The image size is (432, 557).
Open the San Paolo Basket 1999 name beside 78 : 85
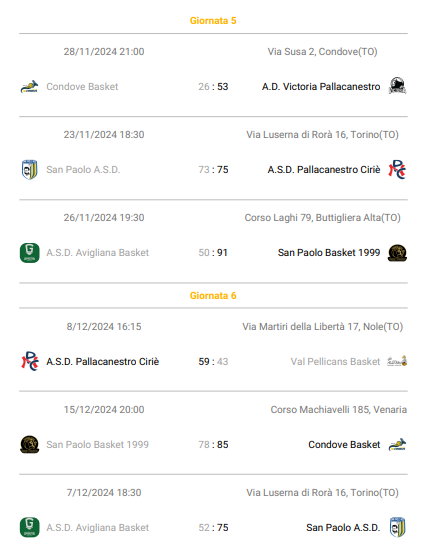click(97, 445)
